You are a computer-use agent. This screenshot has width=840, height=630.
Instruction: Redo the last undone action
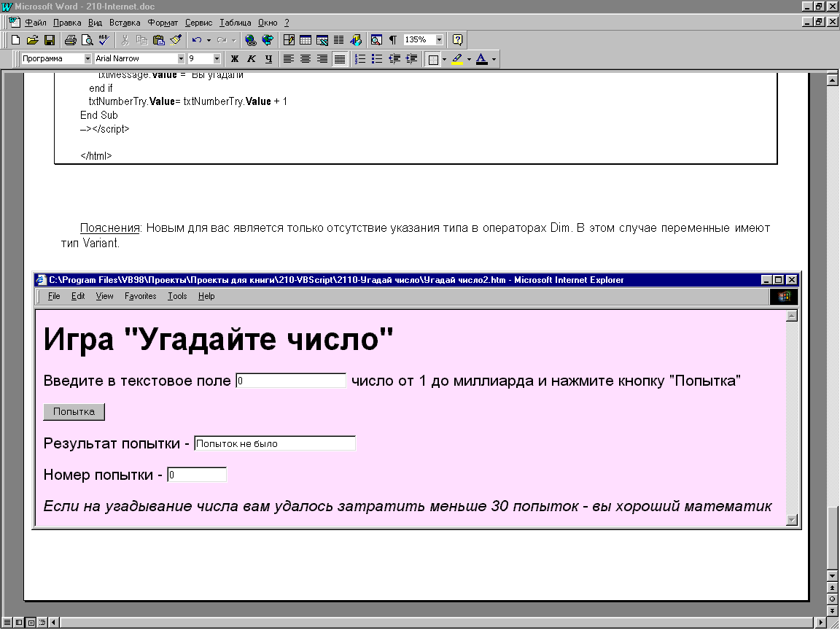[222, 39]
